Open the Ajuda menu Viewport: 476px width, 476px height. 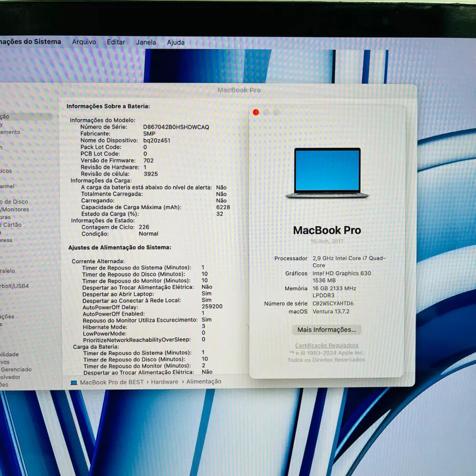coord(176,42)
